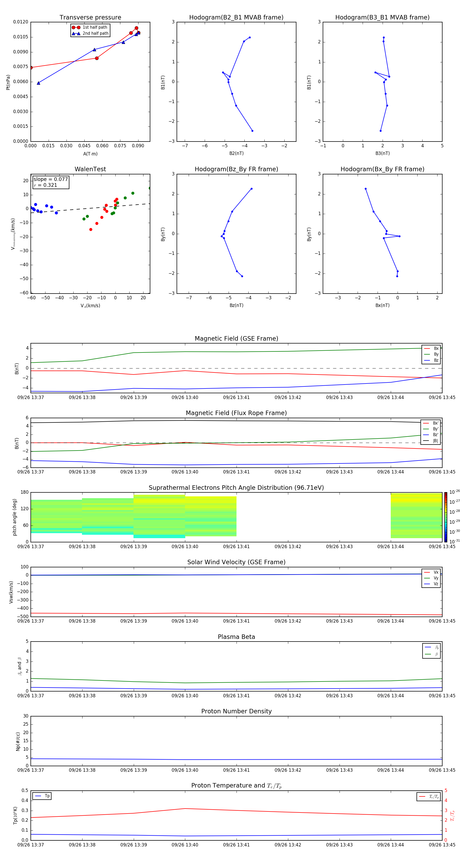
Task: Click the Vx legend entry
Action: click(x=431, y=572)
